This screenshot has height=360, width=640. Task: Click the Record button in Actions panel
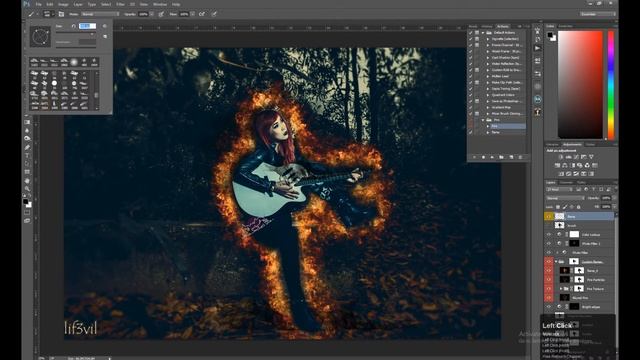(483, 157)
